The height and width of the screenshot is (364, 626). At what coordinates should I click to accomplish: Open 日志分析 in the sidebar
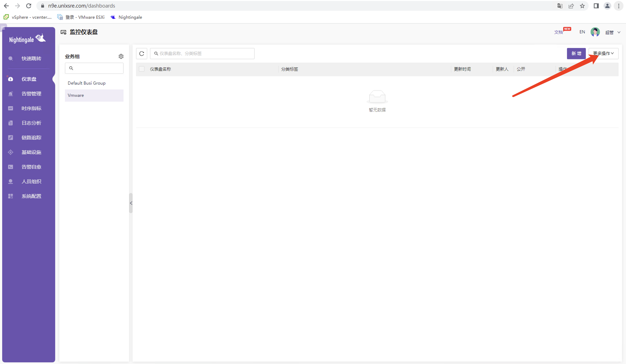(x=29, y=123)
